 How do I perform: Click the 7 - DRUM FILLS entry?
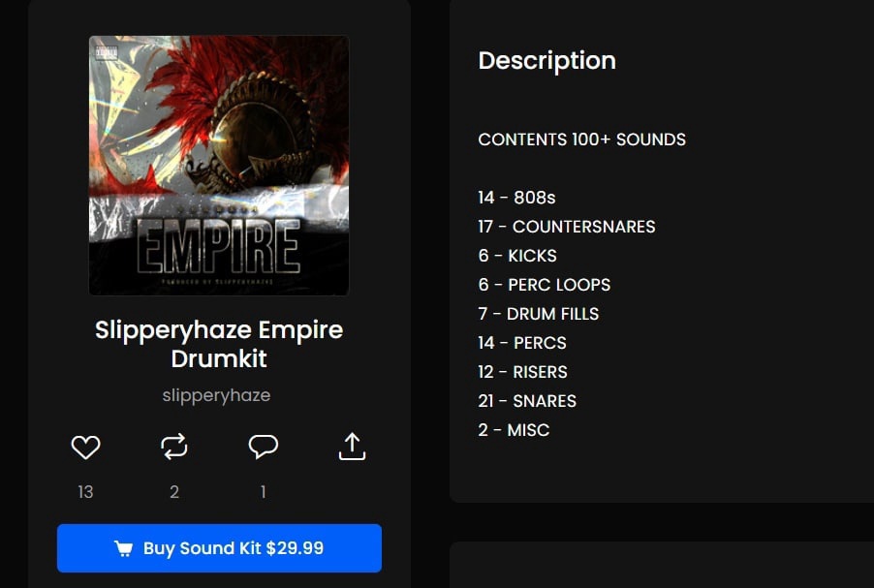click(539, 313)
